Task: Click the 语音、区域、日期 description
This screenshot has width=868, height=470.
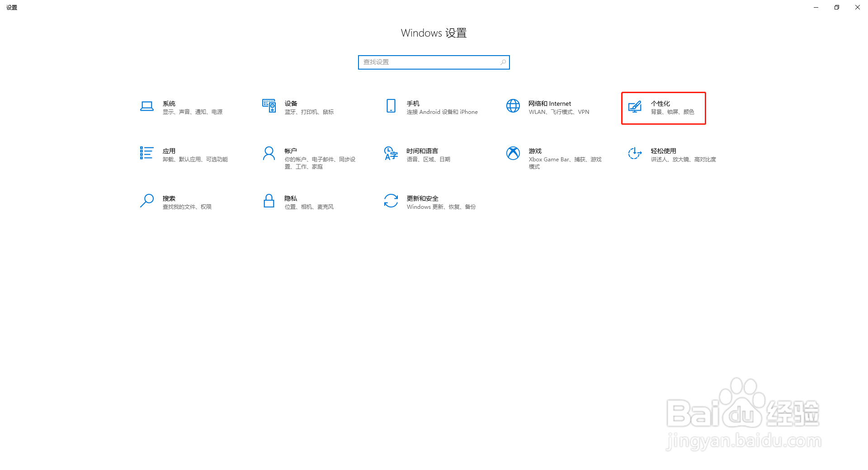Action: tap(429, 160)
